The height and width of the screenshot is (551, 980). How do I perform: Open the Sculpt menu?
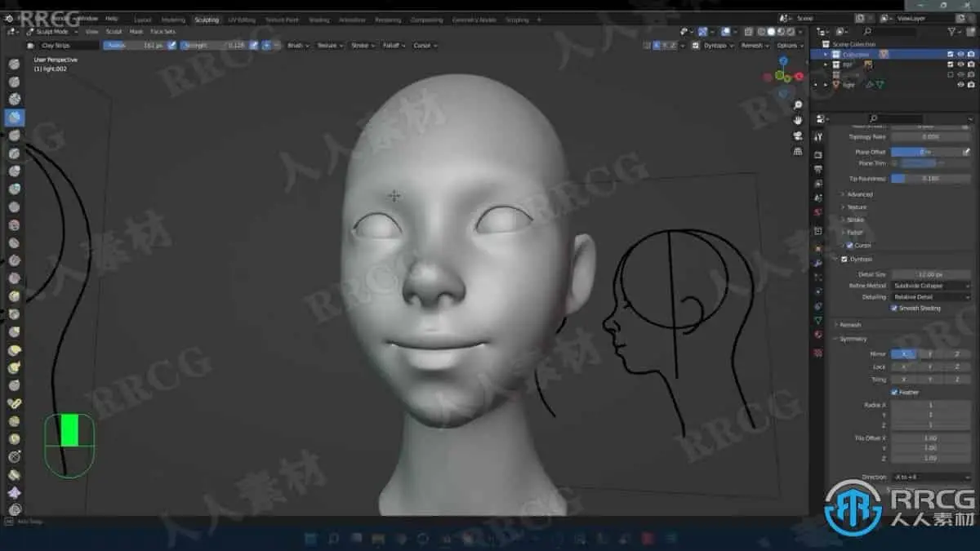[x=114, y=31]
